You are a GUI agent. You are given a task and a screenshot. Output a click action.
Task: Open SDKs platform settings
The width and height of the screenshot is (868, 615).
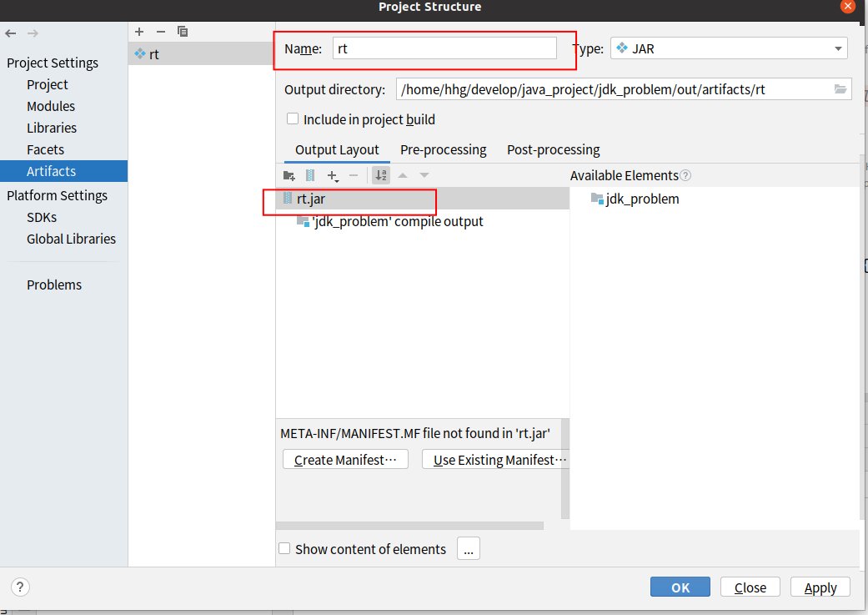[x=42, y=217]
